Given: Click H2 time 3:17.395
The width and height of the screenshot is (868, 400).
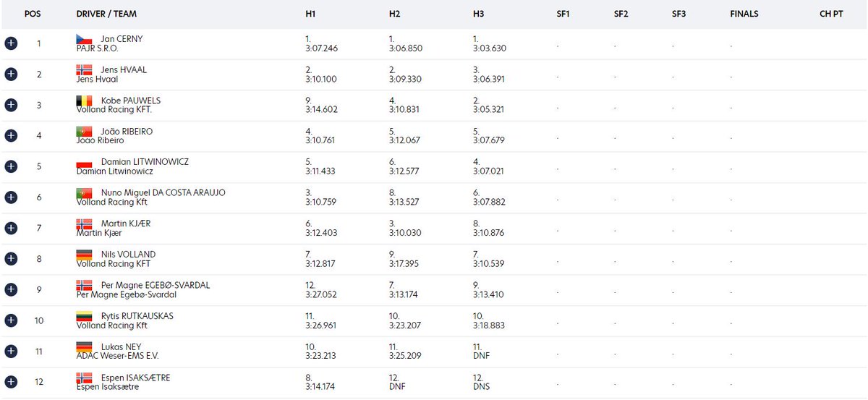Looking at the screenshot, I should coord(405,263).
